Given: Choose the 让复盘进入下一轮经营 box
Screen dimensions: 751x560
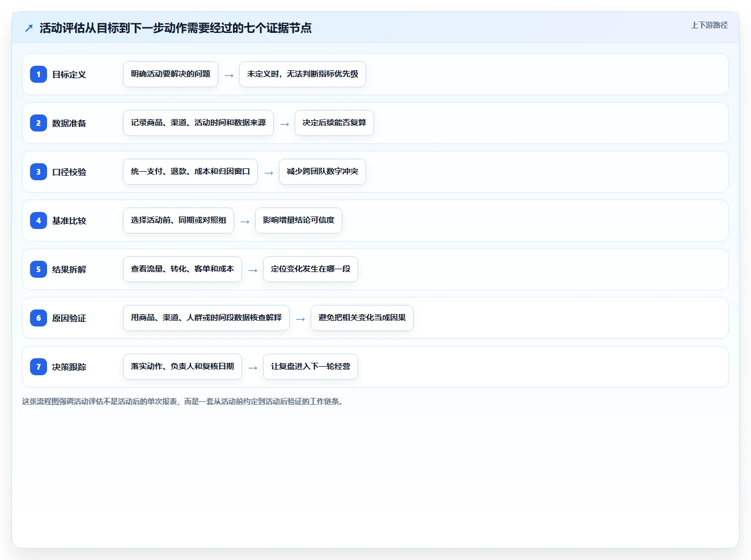Looking at the screenshot, I should click(x=311, y=367).
